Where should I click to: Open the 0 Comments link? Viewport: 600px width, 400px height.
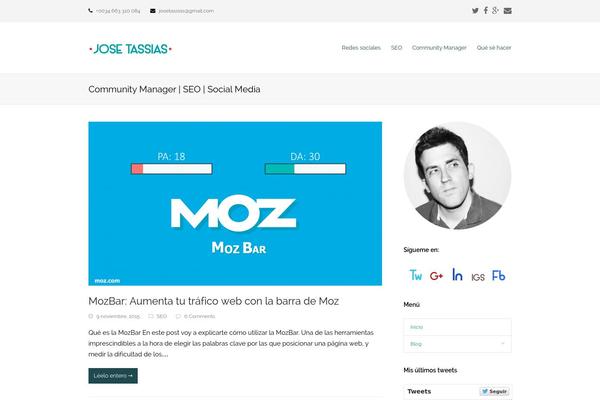coord(199,316)
